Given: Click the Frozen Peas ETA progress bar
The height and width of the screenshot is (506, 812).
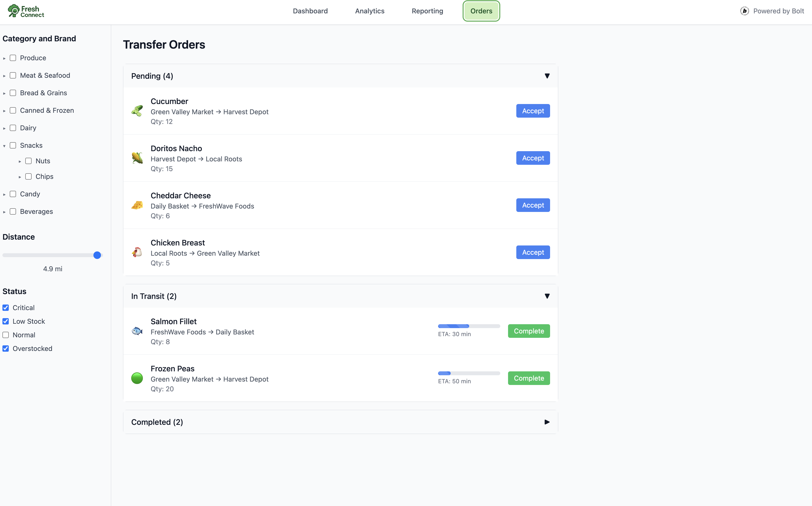Looking at the screenshot, I should point(469,373).
